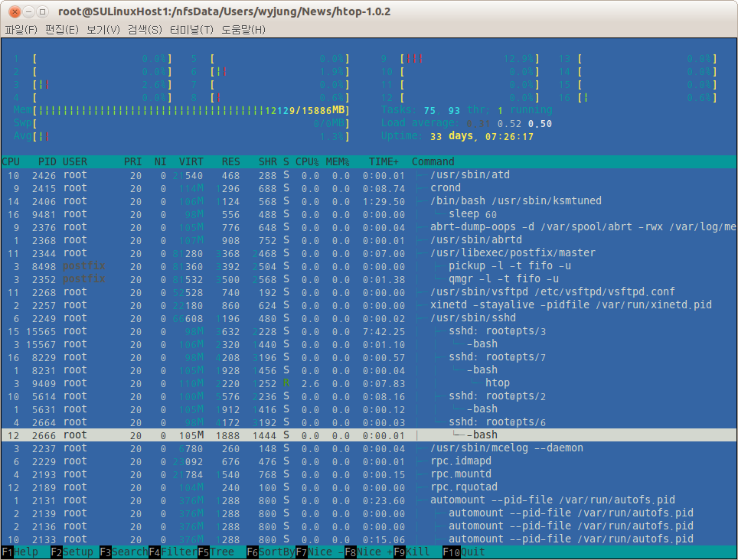The image size is (738, 560).
Task: Select the crond process row
Action: click(369, 188)
